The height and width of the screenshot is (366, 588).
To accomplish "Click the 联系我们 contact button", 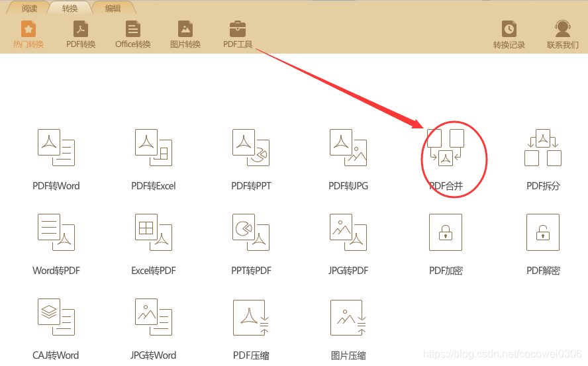I will [x=562, y=34].
